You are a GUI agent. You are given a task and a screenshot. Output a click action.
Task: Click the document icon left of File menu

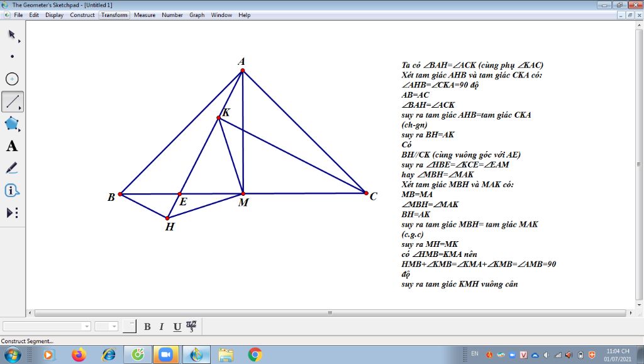click(6, 15)
